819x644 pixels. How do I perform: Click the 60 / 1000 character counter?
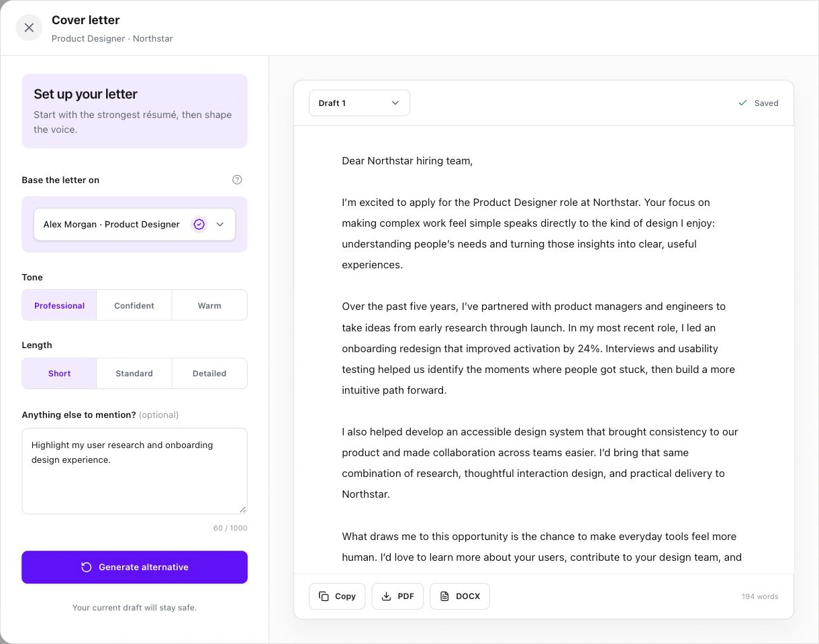click(230, 528)
